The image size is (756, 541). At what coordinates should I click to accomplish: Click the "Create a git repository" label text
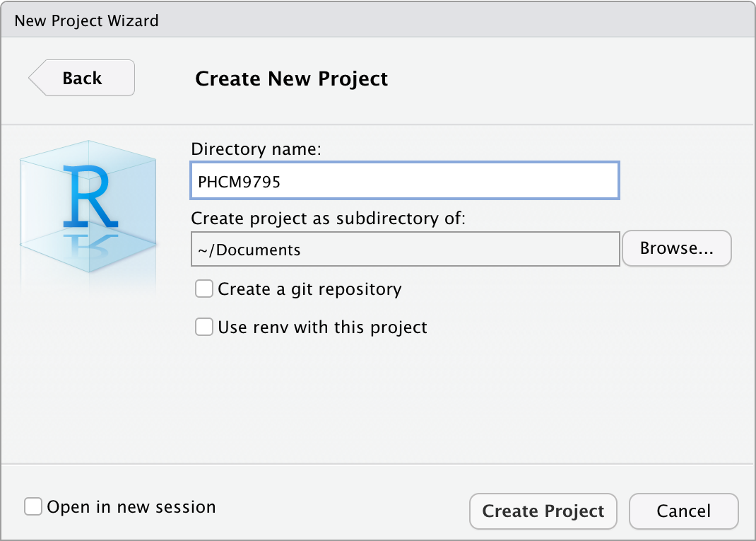coord(309,289)
